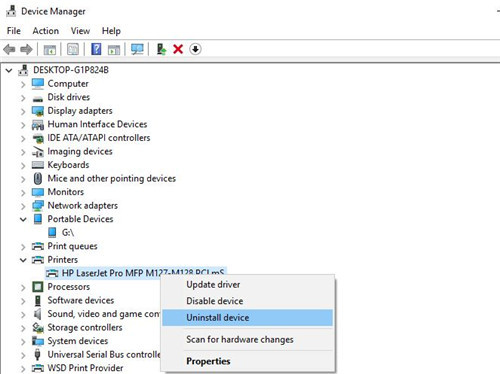Click the red X uninstall device icon
500x374 pixels.
pos(178,49)
